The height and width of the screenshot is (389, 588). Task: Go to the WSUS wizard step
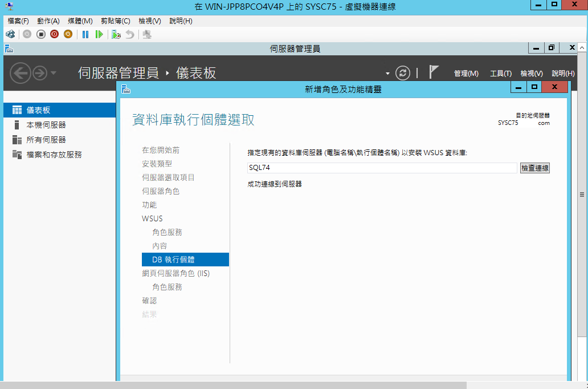(x=152, y=218)
